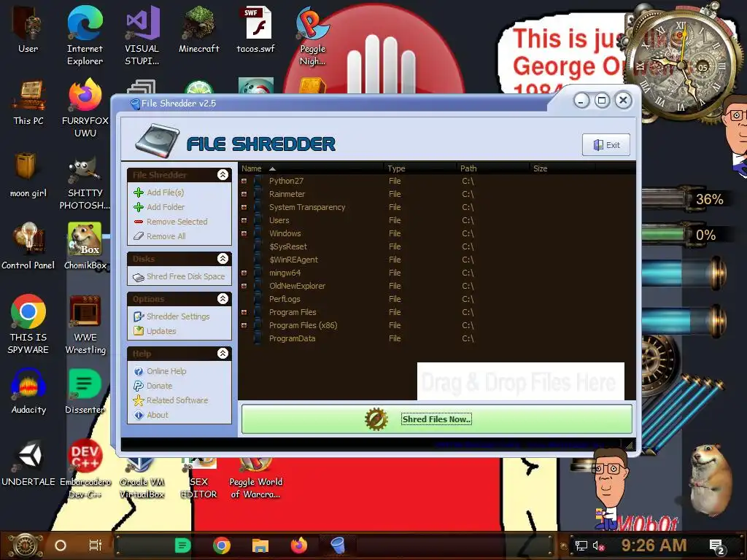
Task: Expand the Program Files (x86) row
Action: pos(244,325)
